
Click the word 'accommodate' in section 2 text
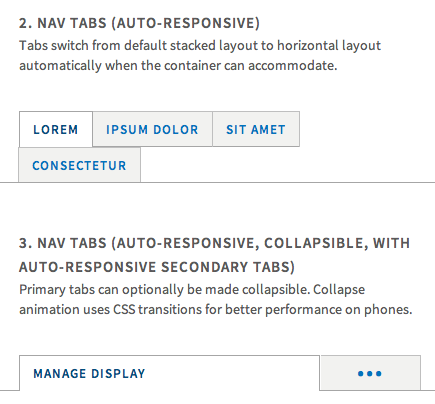point(291,66)
